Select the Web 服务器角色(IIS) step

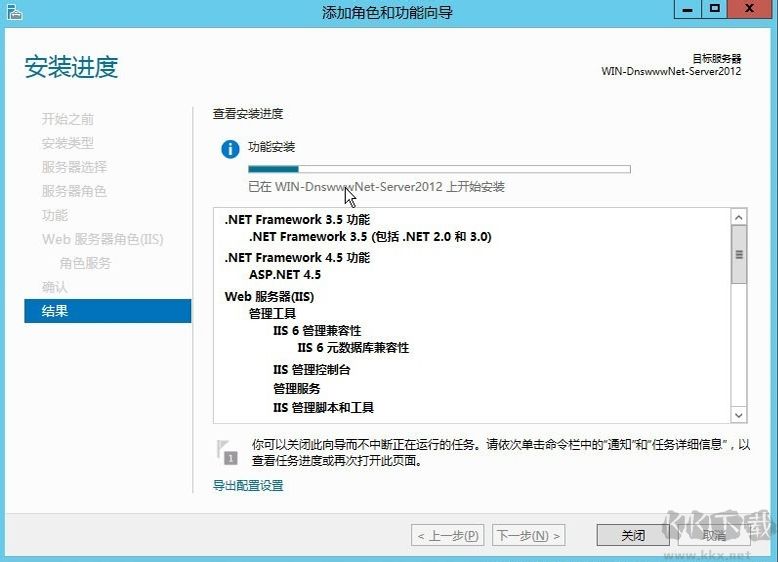click(102, 239)
